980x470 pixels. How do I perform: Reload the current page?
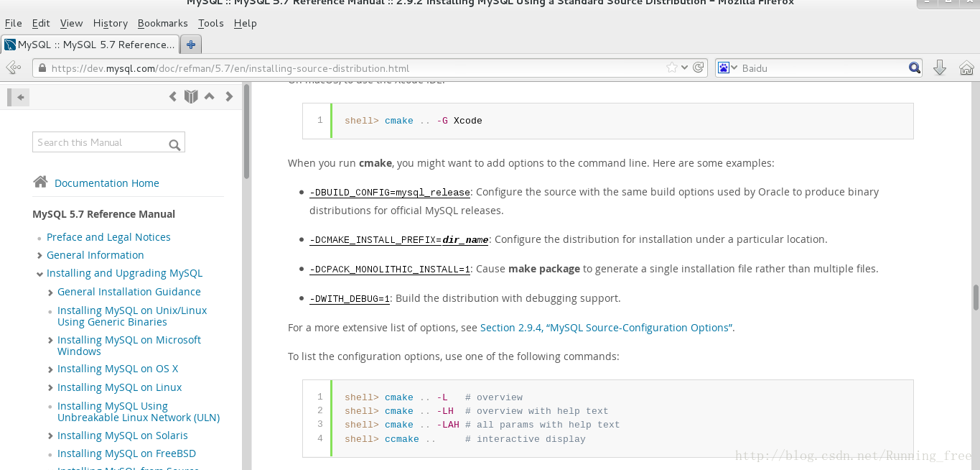699,68
